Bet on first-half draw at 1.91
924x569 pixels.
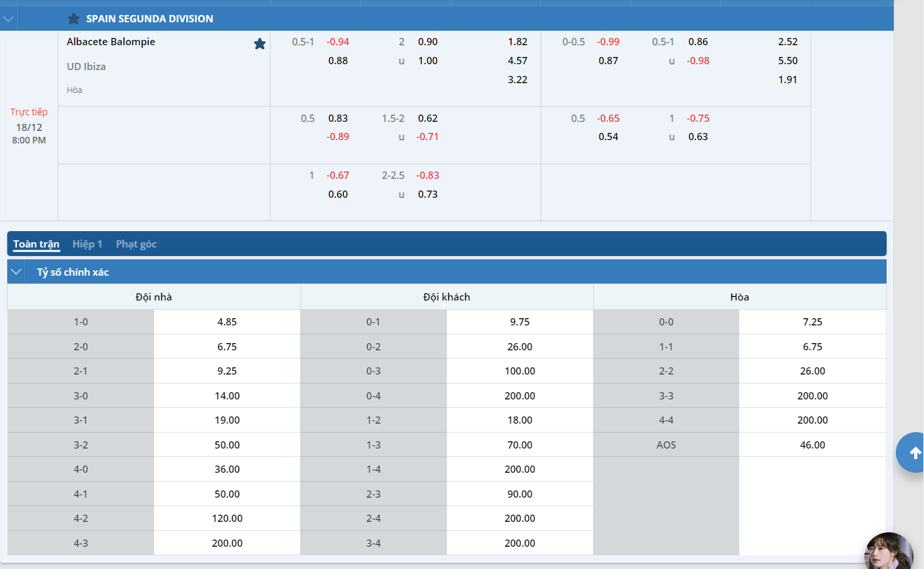click(x=788, y=80)
